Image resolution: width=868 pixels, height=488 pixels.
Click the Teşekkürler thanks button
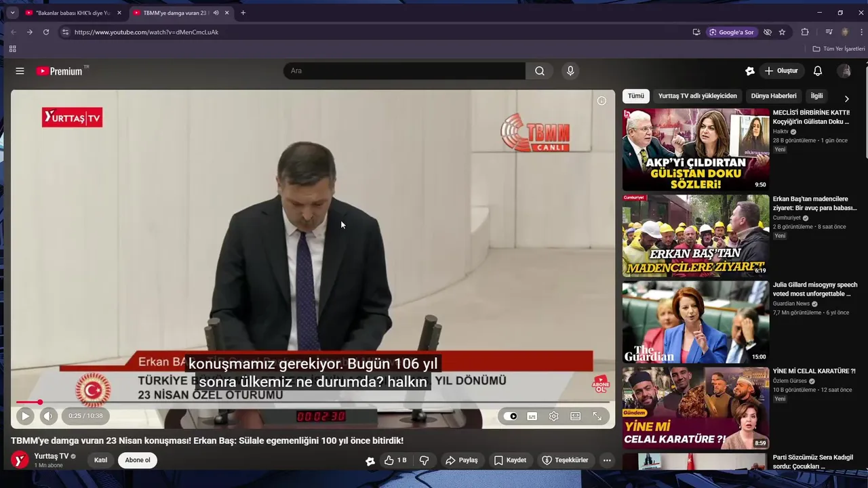[565, 460]
